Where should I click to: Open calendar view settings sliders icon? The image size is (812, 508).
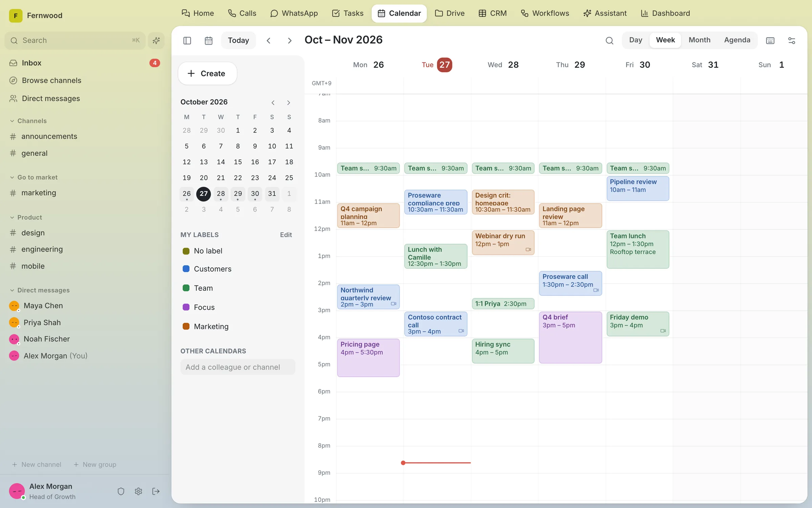click(x=792, y=41)
